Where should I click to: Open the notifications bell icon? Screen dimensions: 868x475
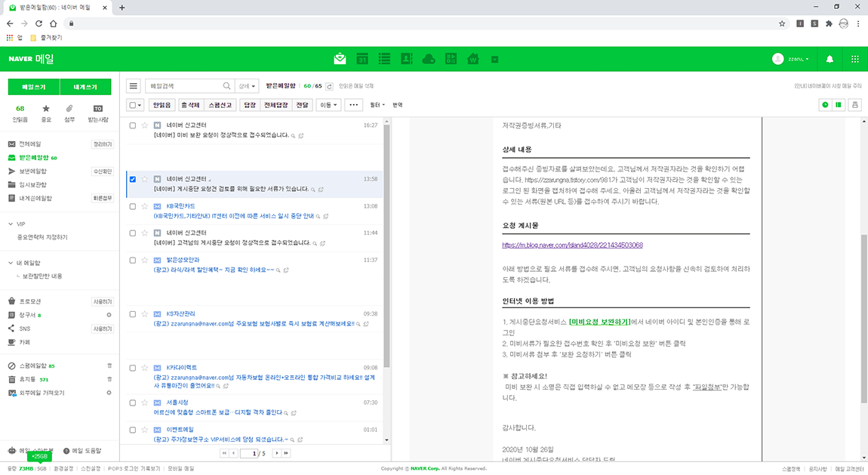pyautogui.click(x=830, y=59)
